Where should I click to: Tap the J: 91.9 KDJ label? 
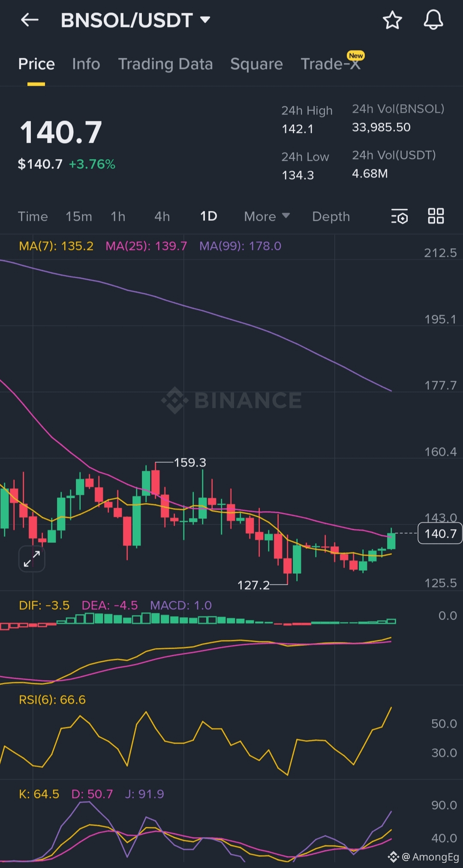[x=144, y=794]
